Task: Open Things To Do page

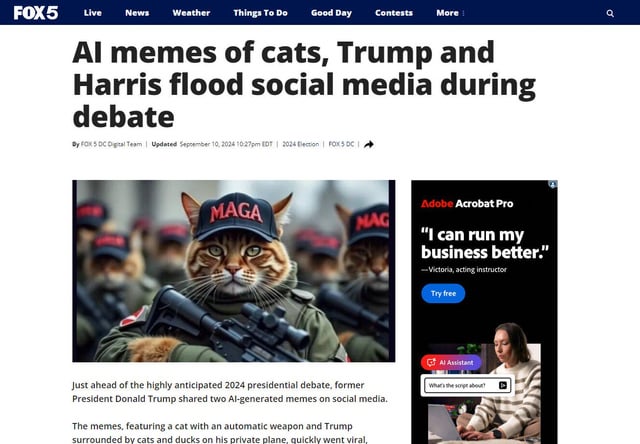Action: (260, 13)
